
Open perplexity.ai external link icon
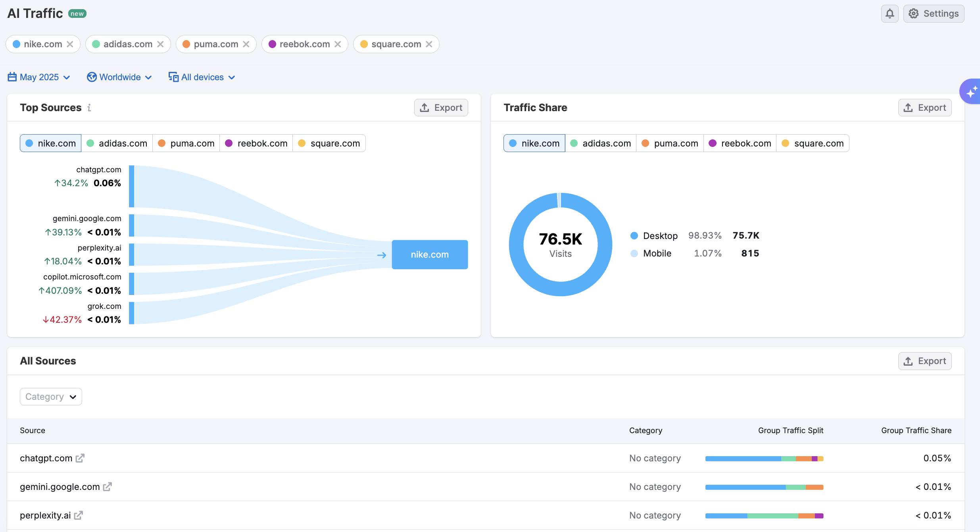(79, 515)
